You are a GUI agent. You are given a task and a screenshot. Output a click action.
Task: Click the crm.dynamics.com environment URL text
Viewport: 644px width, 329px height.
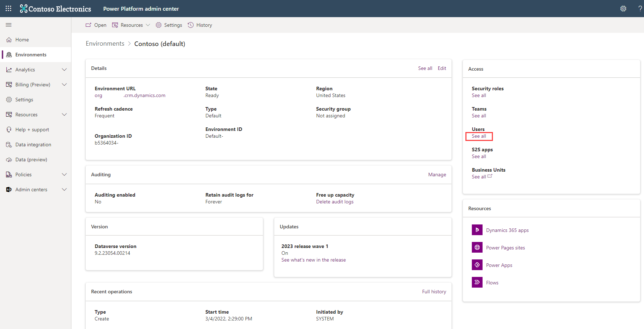[145, 95]
